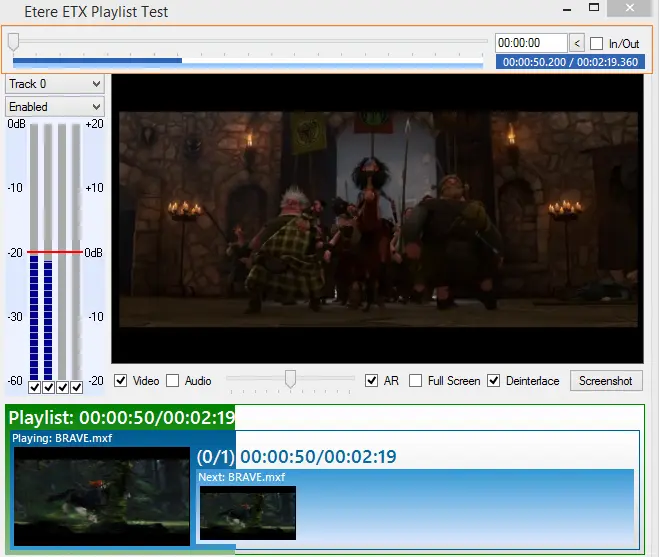The width and height of the screenshot is (659, 557).
Task: Uncheck the AR aspect ratio checkbox
Action: (x=372, y=381)
